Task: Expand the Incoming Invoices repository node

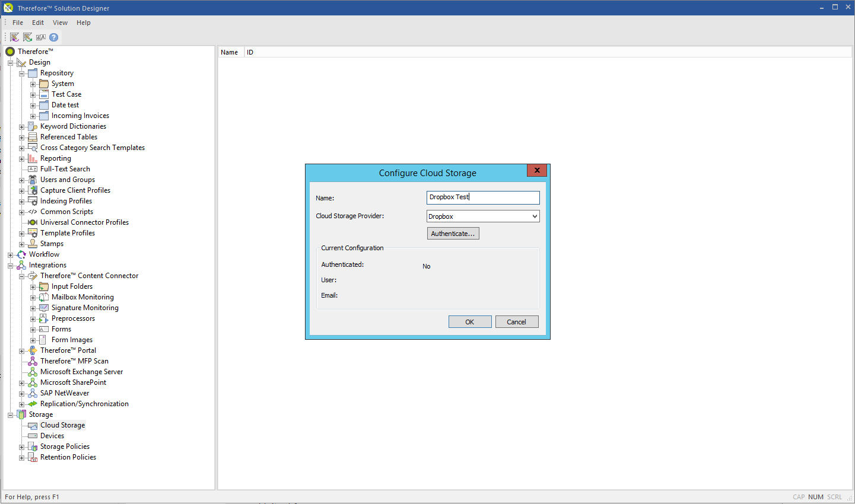Action: pyautogui.click(x=33, y=115)
